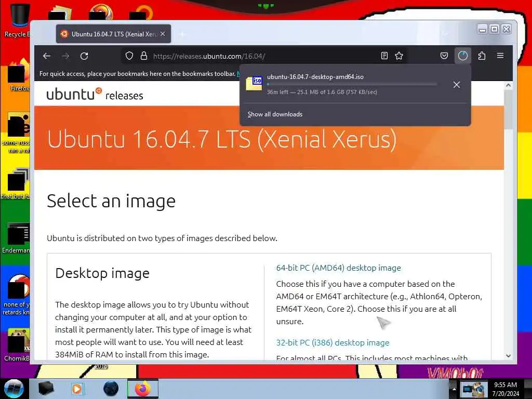Save page to Pocket

[x=444, y=56]
